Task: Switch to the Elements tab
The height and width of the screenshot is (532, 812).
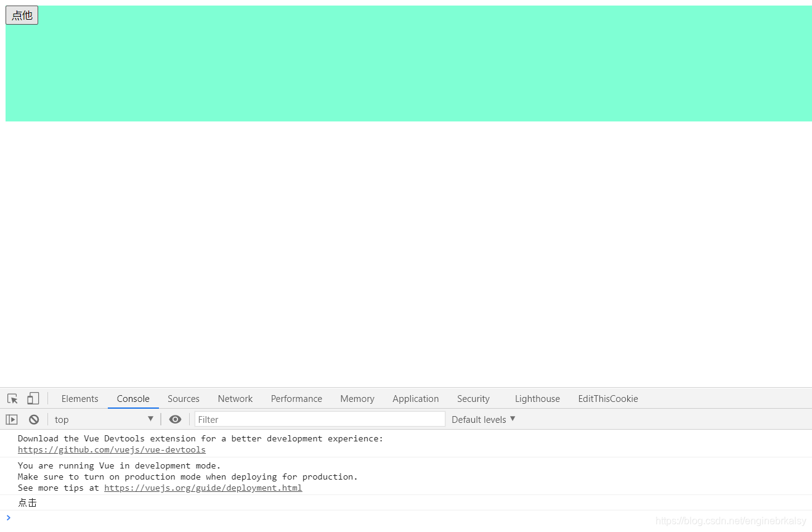Action: click(80, 399)
